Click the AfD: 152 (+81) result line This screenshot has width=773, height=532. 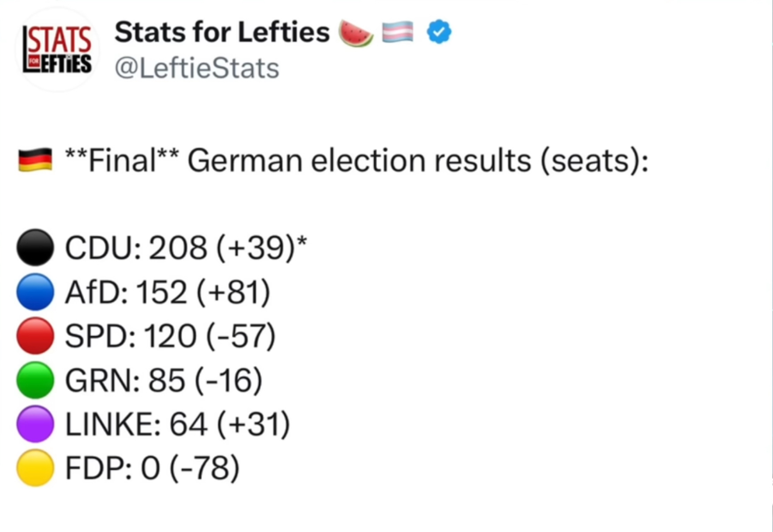click(x=167, y=292)
